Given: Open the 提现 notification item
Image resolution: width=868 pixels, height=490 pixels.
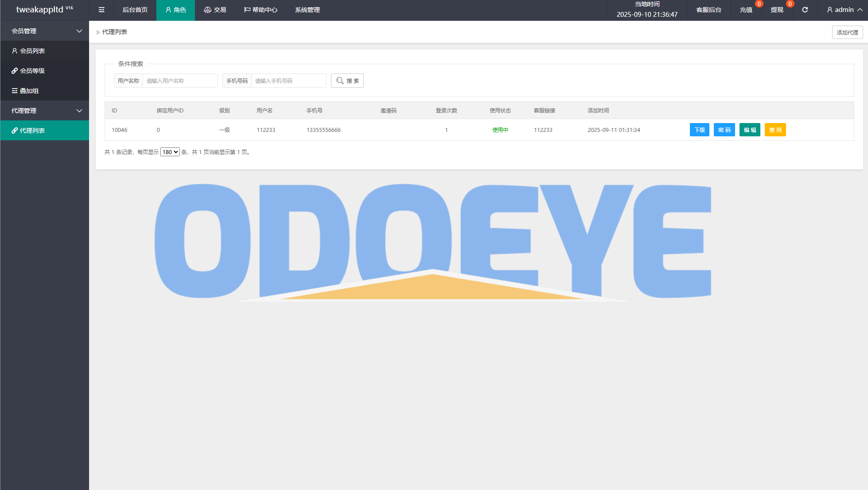Looking at the screenshot, I should point(777,10).
